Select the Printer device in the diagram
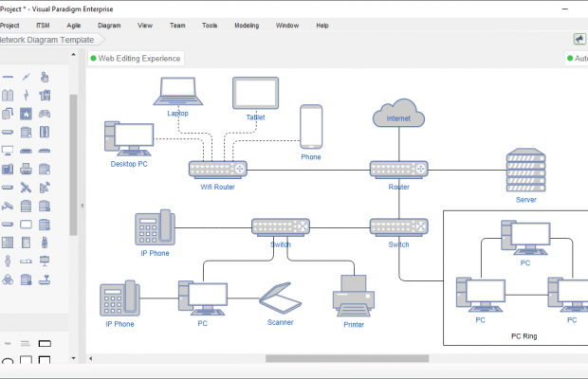Screen dimensions: 588x379 [354, 297]
